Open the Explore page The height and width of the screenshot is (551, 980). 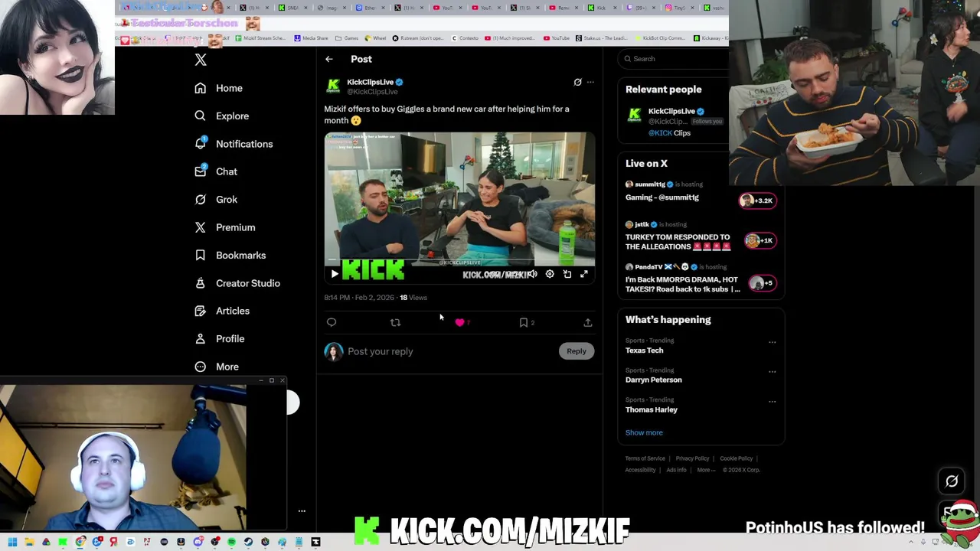pyautogui.click(x=221, y=116)
